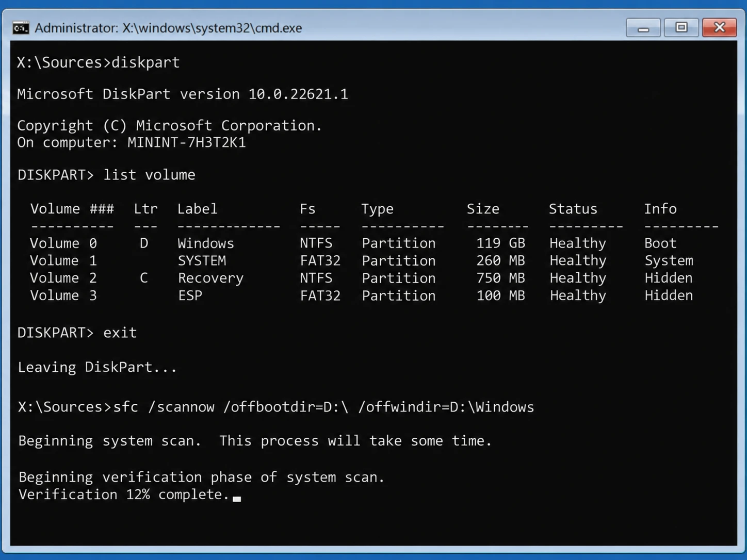The width and height of the screenshot is (747, 560).
Task: Click the 'DISKPART> list volume' command
Action: click(x=106, y=175)
